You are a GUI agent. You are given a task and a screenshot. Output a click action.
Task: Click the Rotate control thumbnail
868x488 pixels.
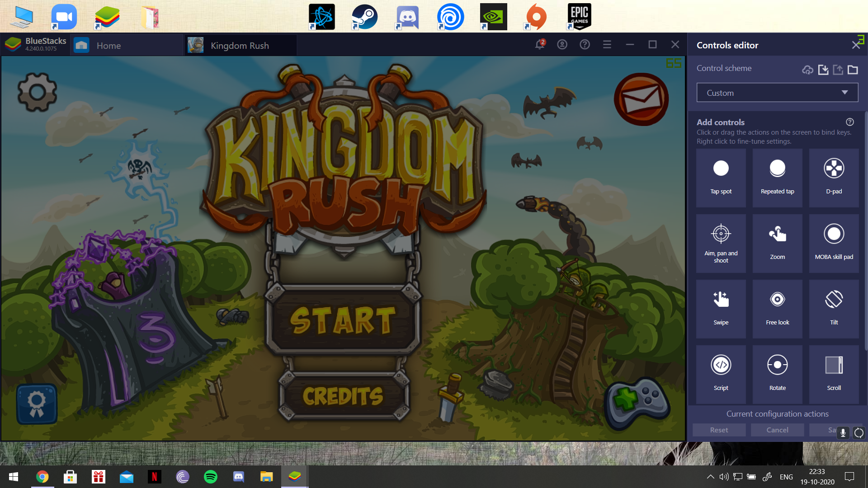[778, 371]
